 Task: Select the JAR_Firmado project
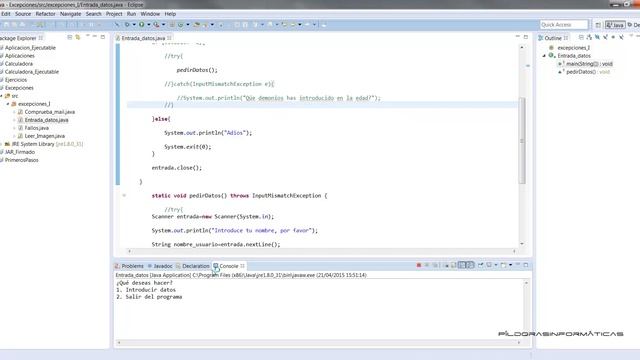20,152
